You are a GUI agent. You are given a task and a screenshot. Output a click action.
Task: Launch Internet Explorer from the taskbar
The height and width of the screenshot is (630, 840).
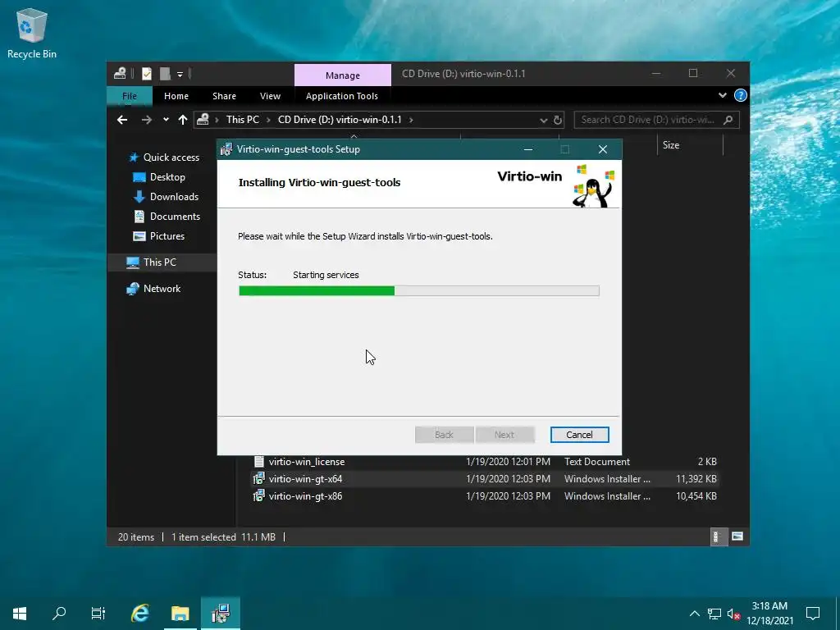click(139, 614)
